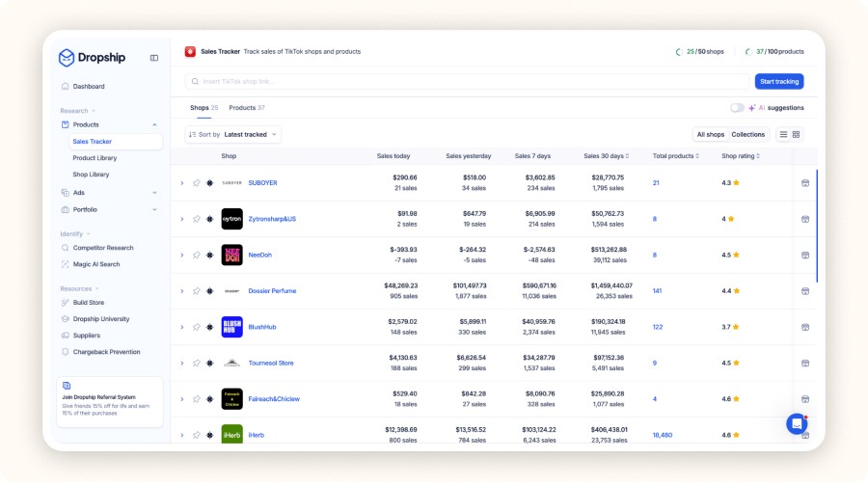Open store icon for Faireach&Chiclew row
The width and height of the screenshot is (868, 486).
pos(805,399)
